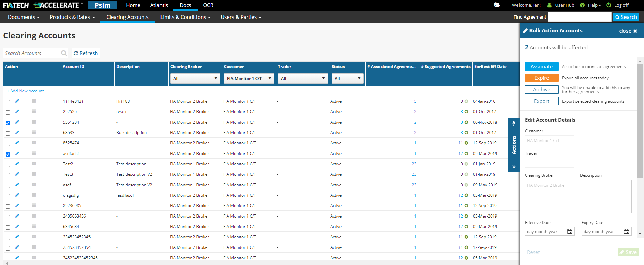The width and height of the screenshot is (644, 265).
Task: Edit account Test2 with pencil icon
Action: (17, 164)
